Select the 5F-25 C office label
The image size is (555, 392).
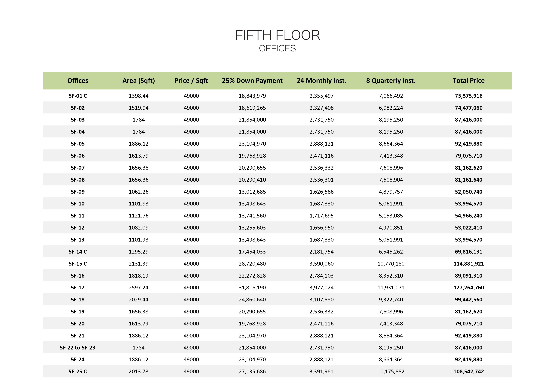coord(78,371)
